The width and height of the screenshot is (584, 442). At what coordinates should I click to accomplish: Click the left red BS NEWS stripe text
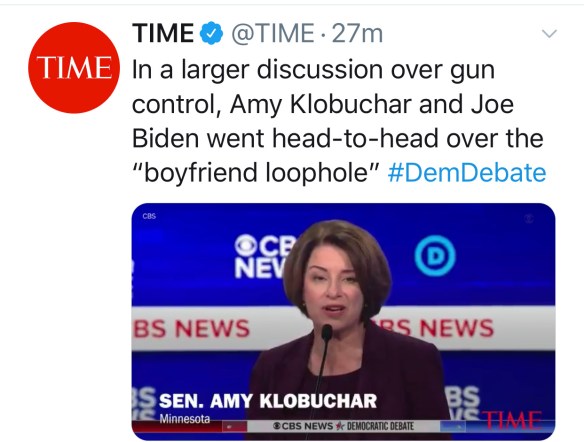(x=192, y=329)
